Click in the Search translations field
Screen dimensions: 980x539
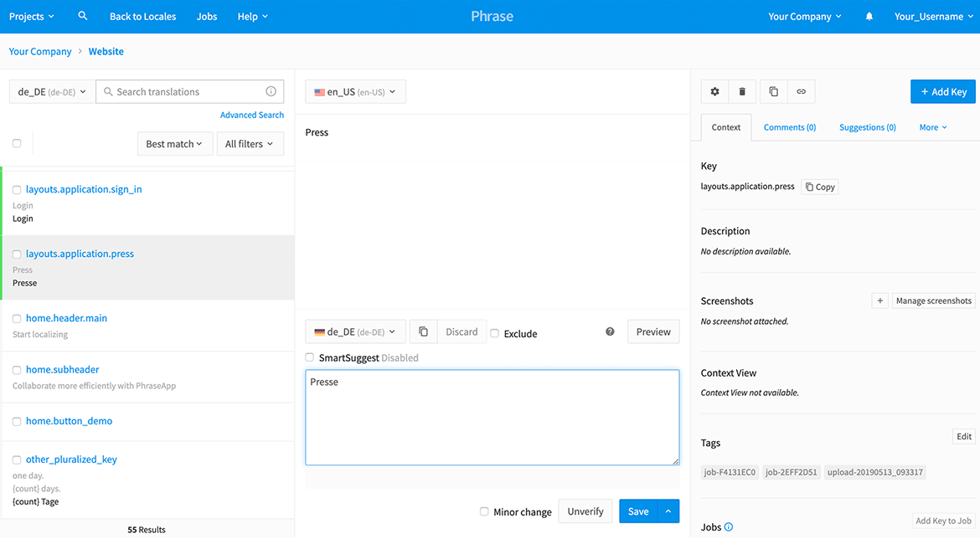[x=188, y=92]
